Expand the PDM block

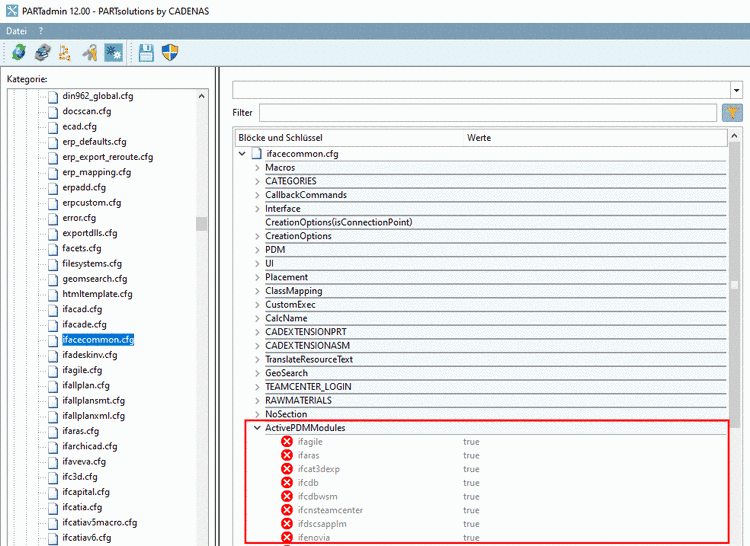[x=257, y=250]
